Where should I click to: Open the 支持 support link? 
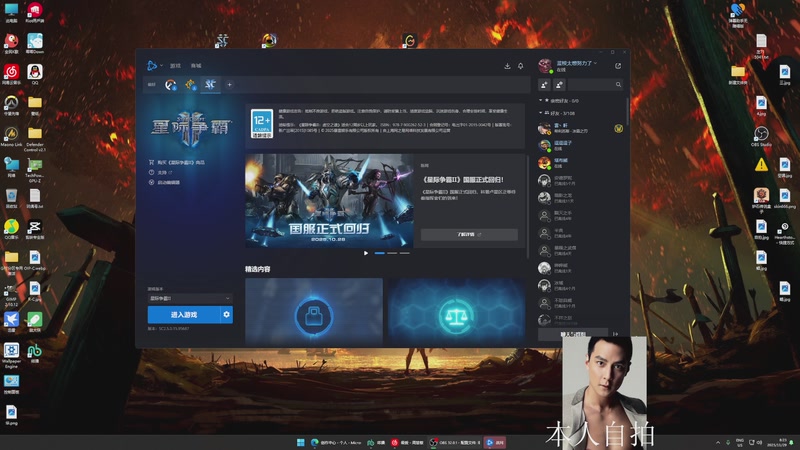(x=160, y=172)
